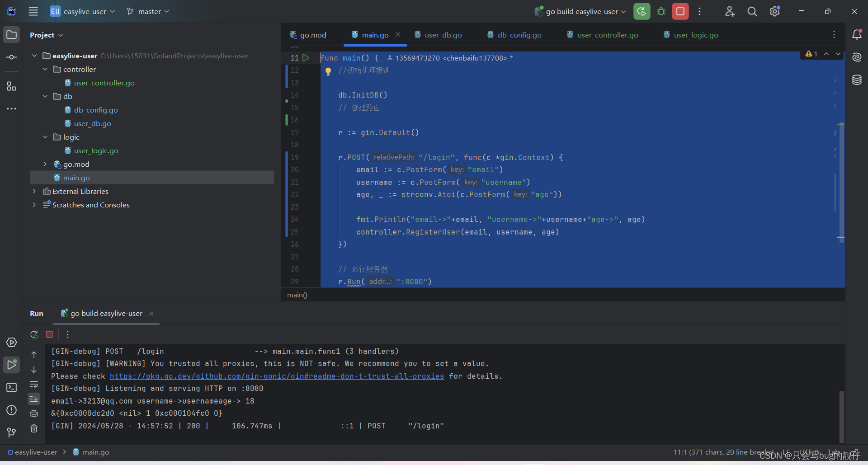Switch to user_db.go tab
Viewport: 868px width, 465px height.
tap(438, 35)
